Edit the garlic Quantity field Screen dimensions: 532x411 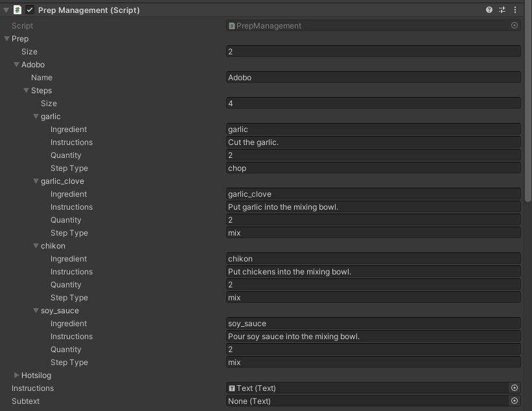(x=373, y=155)
